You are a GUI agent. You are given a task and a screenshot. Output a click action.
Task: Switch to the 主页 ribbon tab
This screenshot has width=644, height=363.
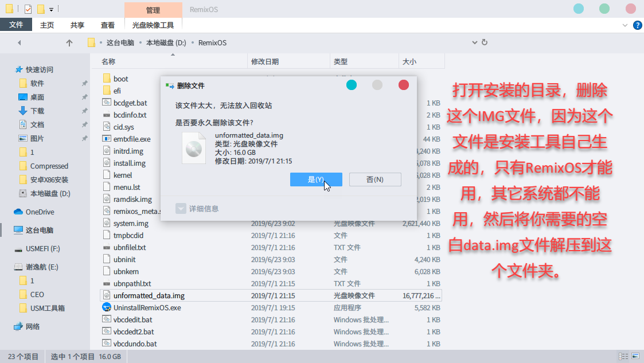(x=47, y=25)
